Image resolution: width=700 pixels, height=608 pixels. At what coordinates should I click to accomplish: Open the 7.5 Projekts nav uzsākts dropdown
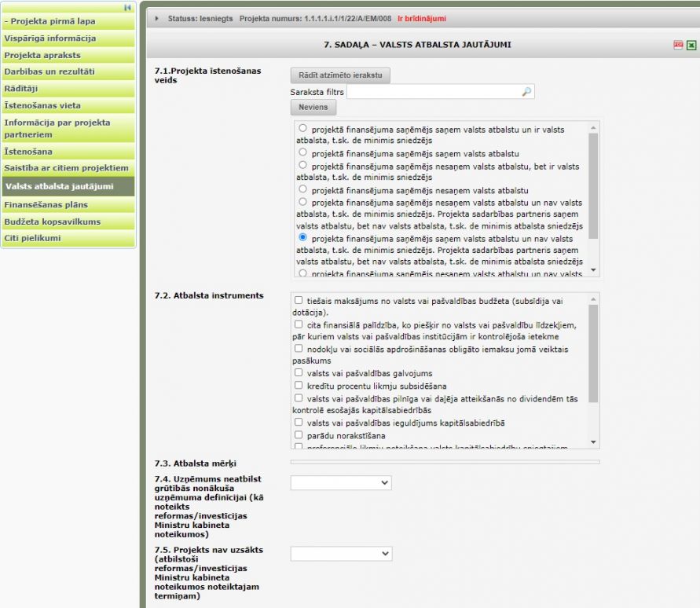click(x=341, y=554)
